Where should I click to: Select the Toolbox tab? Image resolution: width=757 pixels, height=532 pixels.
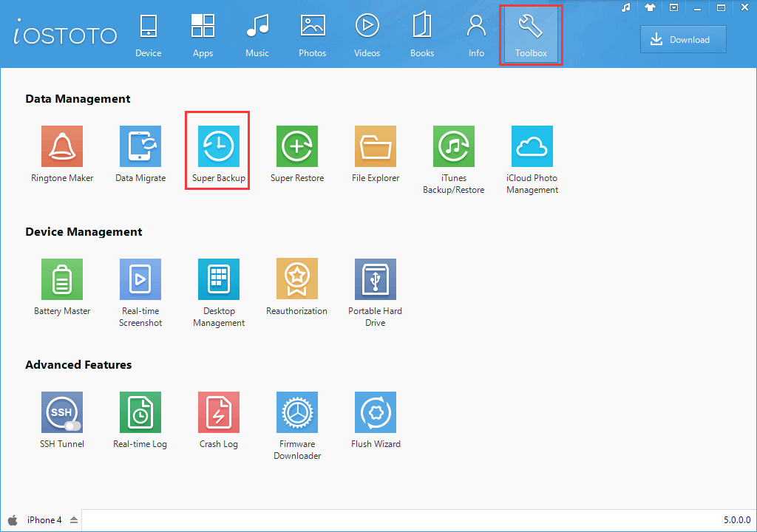[x=531, y=35]
